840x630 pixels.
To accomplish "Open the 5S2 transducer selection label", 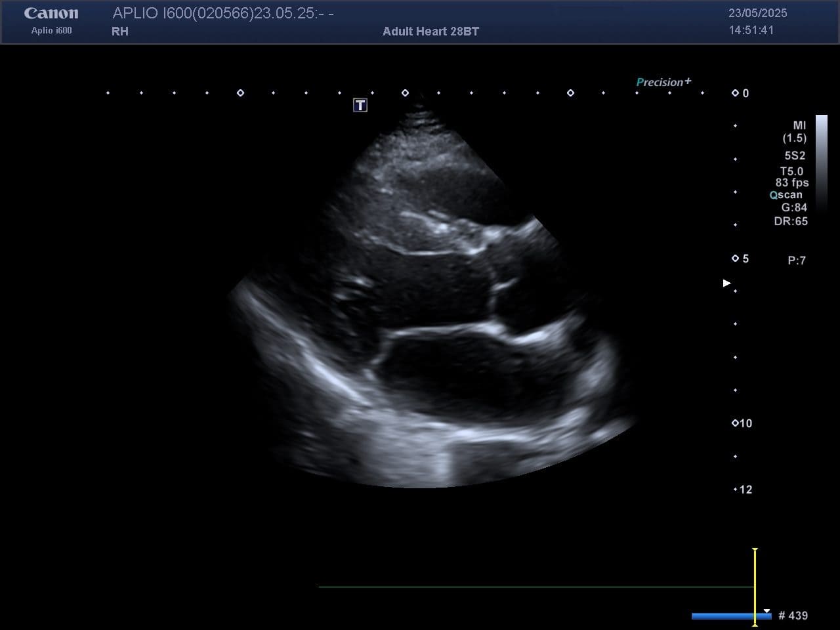I will tap(795, 156).
